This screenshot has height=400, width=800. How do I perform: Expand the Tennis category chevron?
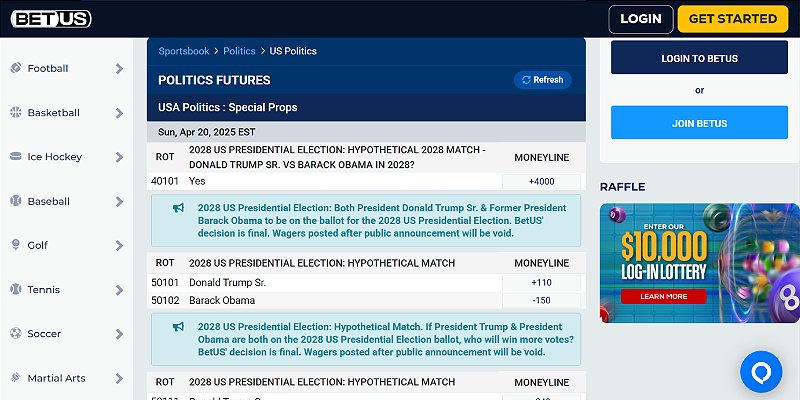click(x=119, y=290)
